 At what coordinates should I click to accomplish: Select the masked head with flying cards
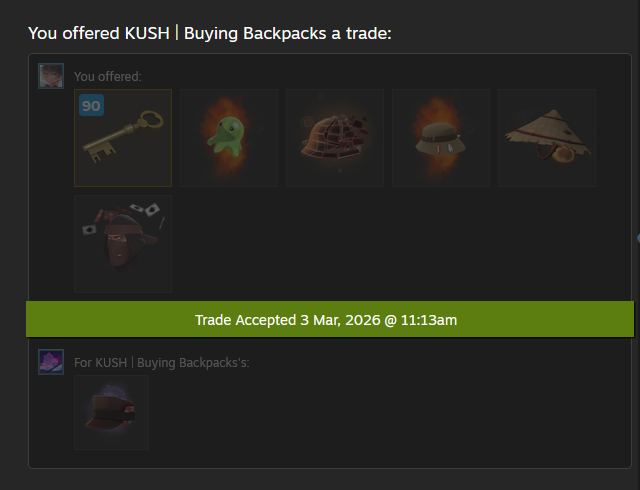pos(123,244)
